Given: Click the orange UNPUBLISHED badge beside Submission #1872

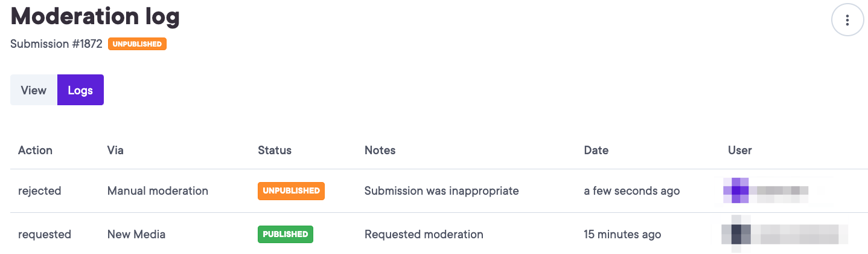Looking at the screenshot, I should click(137, 44).
